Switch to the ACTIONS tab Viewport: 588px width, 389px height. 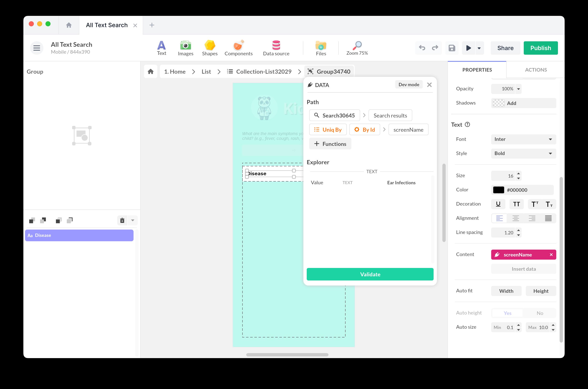(536, 70)
